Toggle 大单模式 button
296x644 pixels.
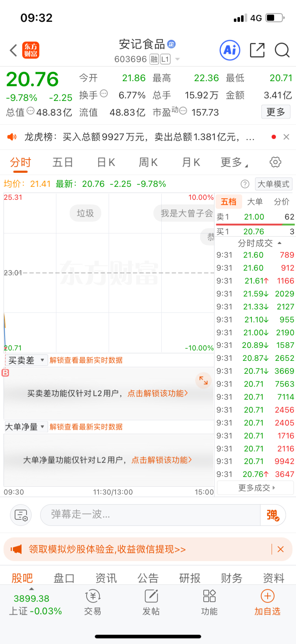273,184
